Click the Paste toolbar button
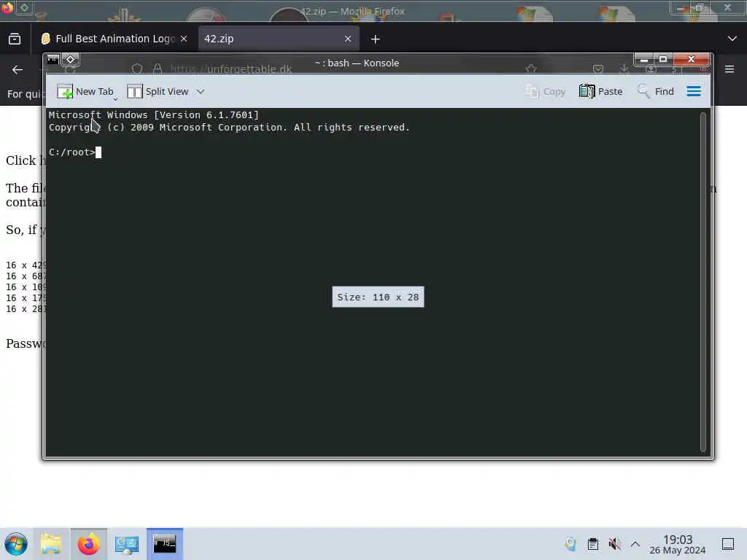747x560 pixels. pos(601,91)
